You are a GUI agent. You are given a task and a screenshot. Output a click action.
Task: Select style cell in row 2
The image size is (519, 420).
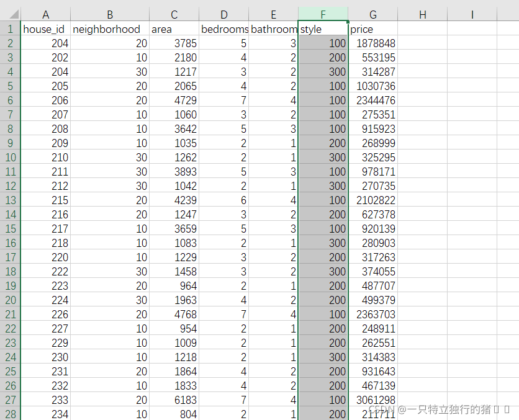click(323, 43)
